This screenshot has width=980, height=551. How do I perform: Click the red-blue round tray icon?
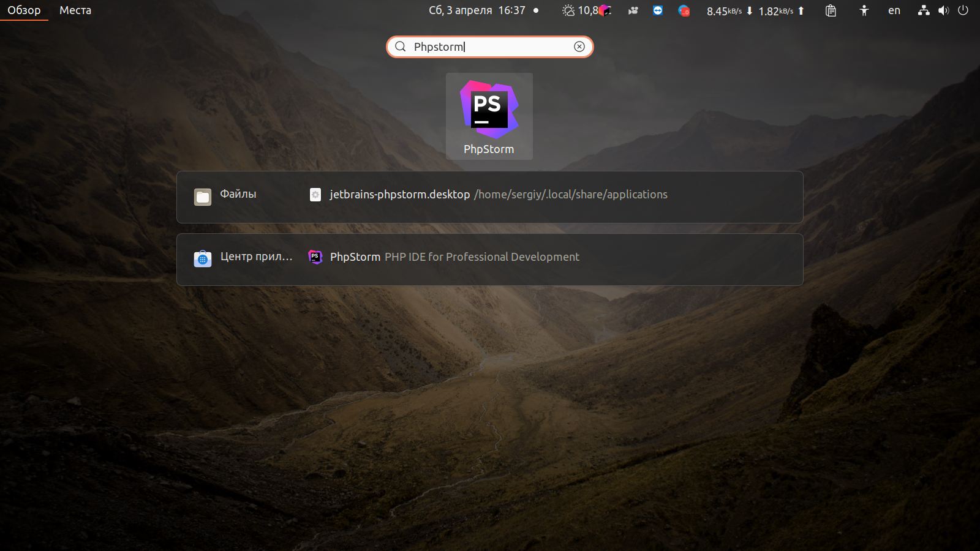(x=684, y=10)
